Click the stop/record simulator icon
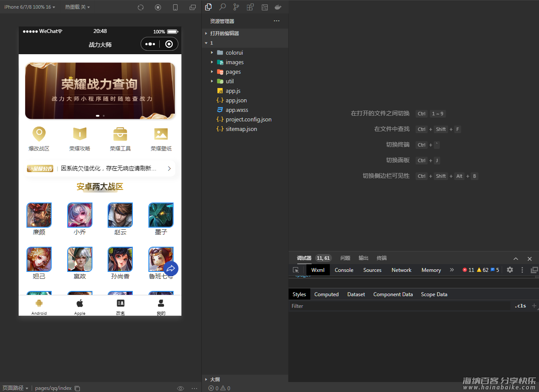 pyautogui.click(x=158, y=7)
